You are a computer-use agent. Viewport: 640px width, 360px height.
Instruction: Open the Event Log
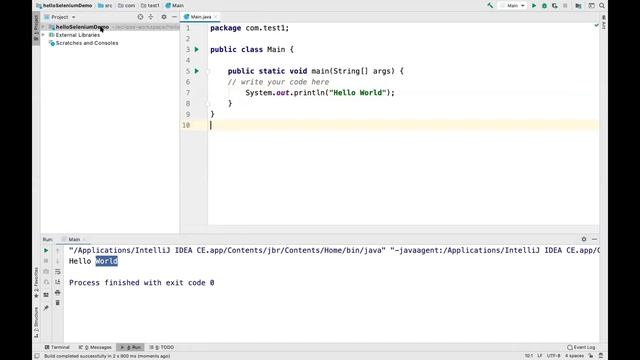point(581,347)
